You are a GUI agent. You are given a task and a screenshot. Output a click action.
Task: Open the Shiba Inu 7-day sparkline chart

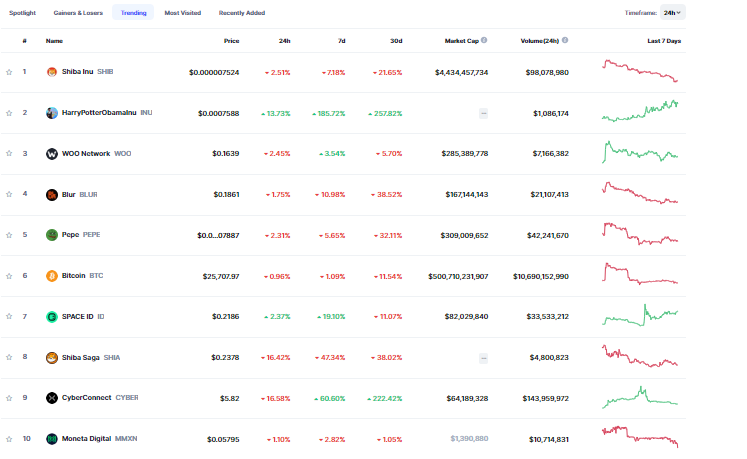(640, 71)
